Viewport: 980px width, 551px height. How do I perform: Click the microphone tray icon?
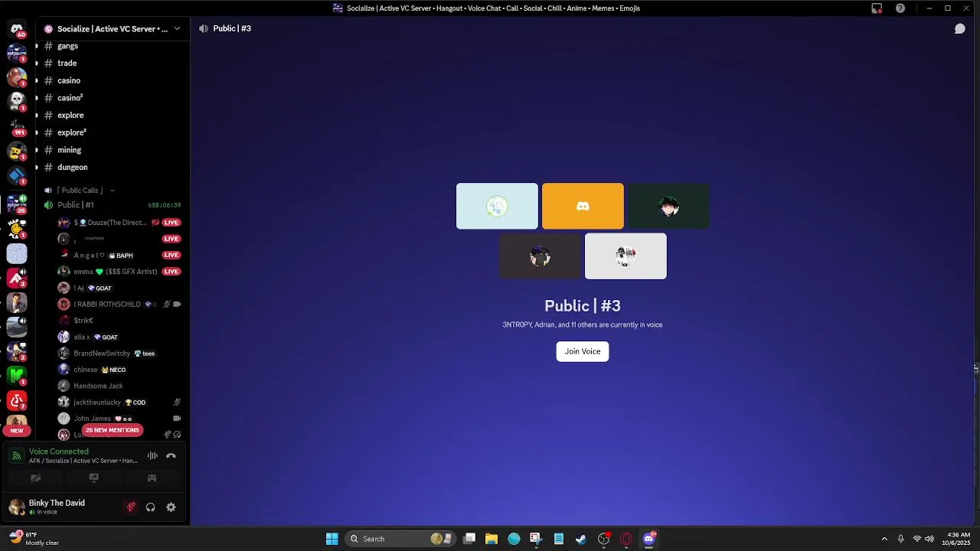click(900, 539)
